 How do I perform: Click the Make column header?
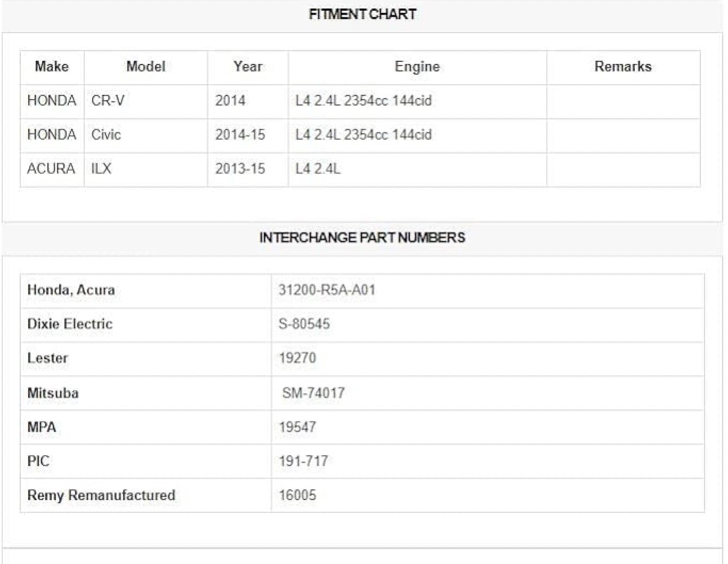pos(52,67)
